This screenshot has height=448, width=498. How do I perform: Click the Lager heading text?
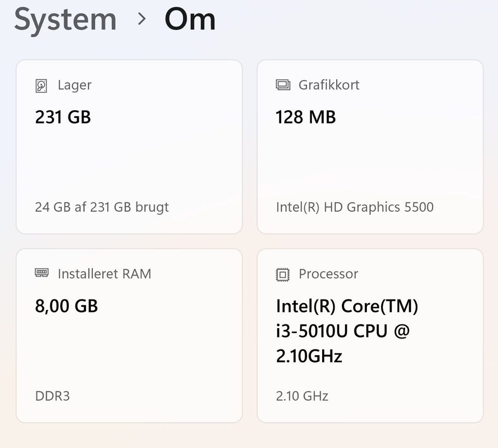pos(74,85)
